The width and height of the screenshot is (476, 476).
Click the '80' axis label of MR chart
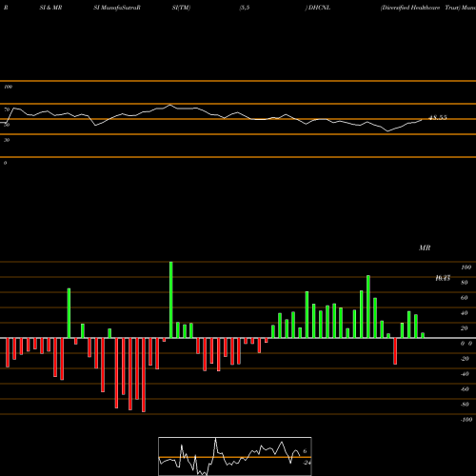coord(465,283)
